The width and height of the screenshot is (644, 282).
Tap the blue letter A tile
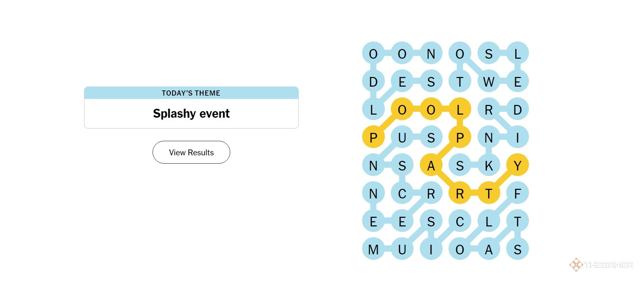tap(489, 249)
